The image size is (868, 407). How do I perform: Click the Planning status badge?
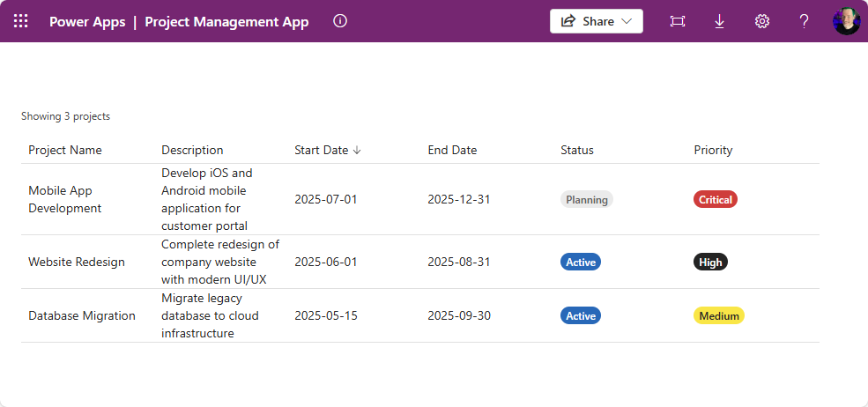(586, 200)
